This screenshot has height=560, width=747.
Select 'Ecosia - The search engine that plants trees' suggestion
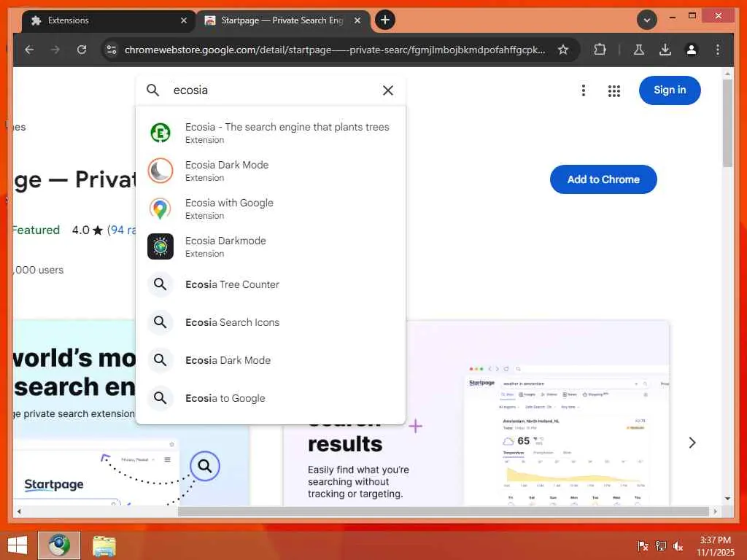(271, 133)
